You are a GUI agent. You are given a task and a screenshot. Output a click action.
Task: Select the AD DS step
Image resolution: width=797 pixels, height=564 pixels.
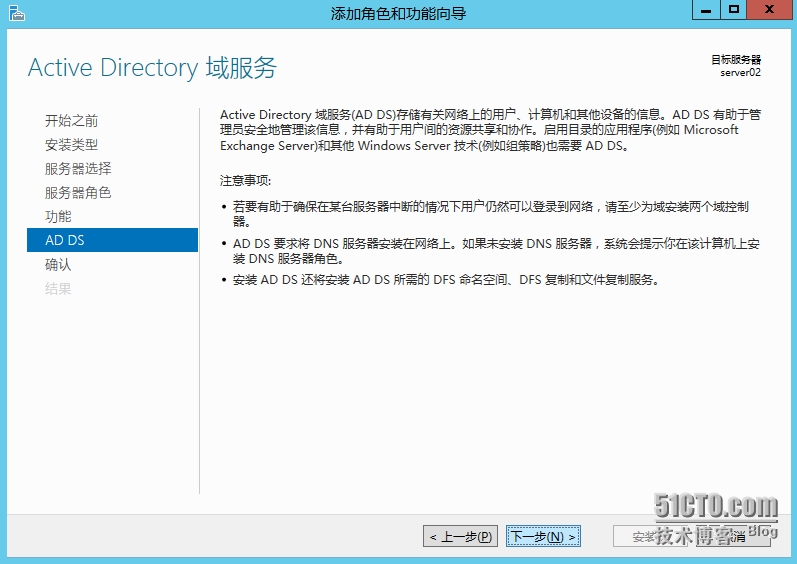(112, 240)
